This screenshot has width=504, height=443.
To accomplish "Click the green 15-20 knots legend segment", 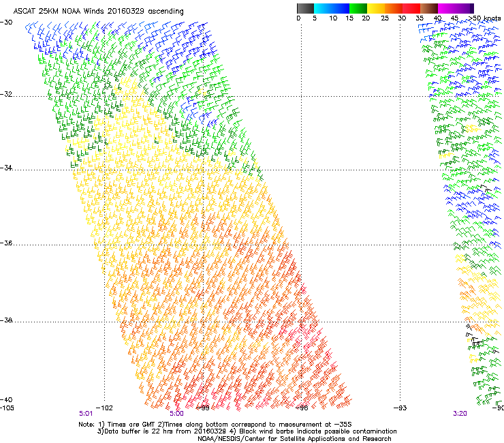I will click(358, 8).
